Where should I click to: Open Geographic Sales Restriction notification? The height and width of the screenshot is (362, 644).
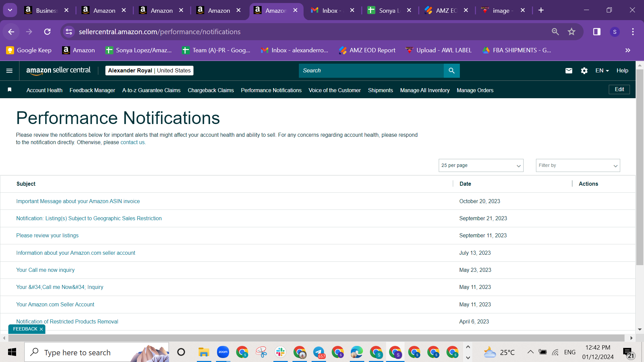tap(89, 219)
